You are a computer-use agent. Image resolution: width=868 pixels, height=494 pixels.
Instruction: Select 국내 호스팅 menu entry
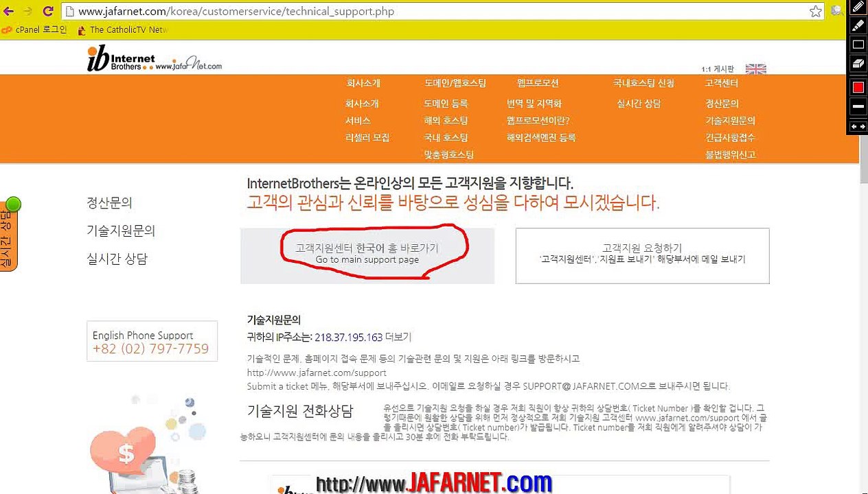(x=446, y=138)
